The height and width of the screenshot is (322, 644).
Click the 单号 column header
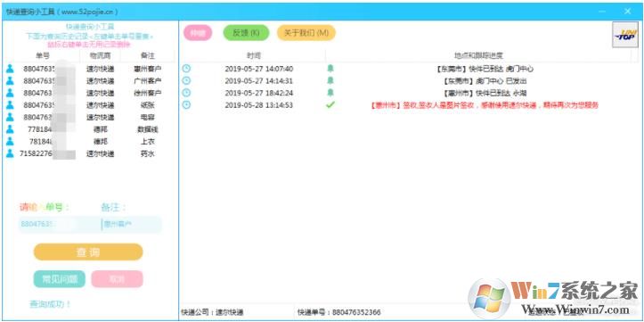43,55
